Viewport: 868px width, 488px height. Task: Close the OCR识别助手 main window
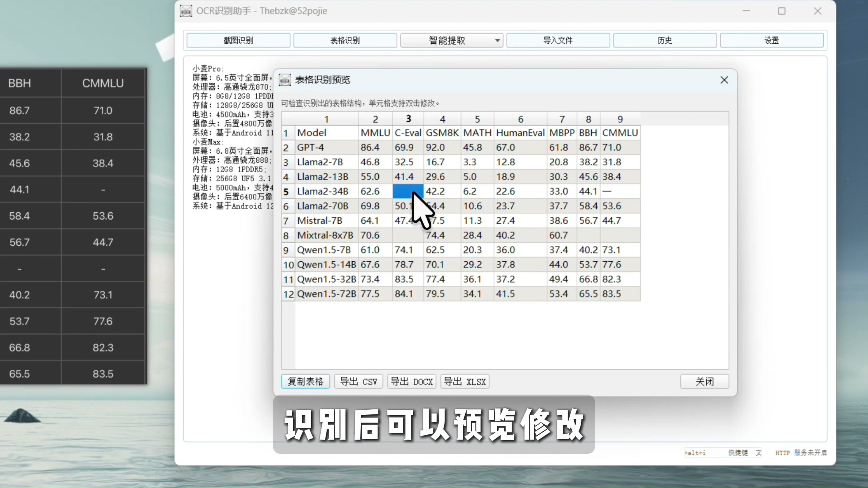coord(817,11)
